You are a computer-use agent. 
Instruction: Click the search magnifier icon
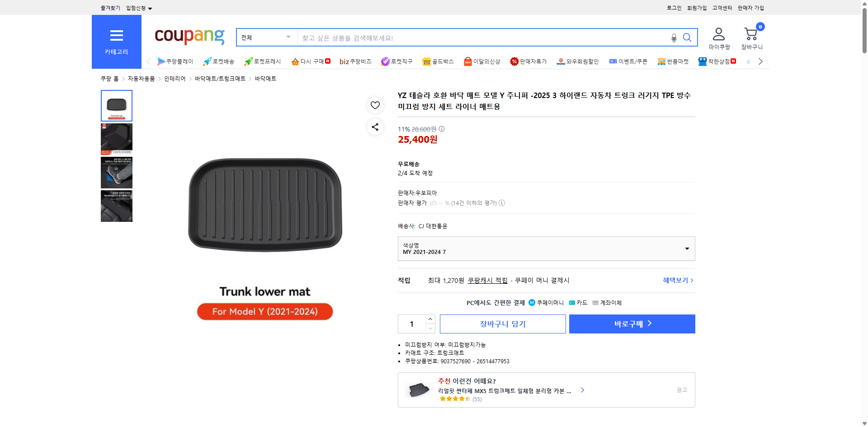[687, 38]
